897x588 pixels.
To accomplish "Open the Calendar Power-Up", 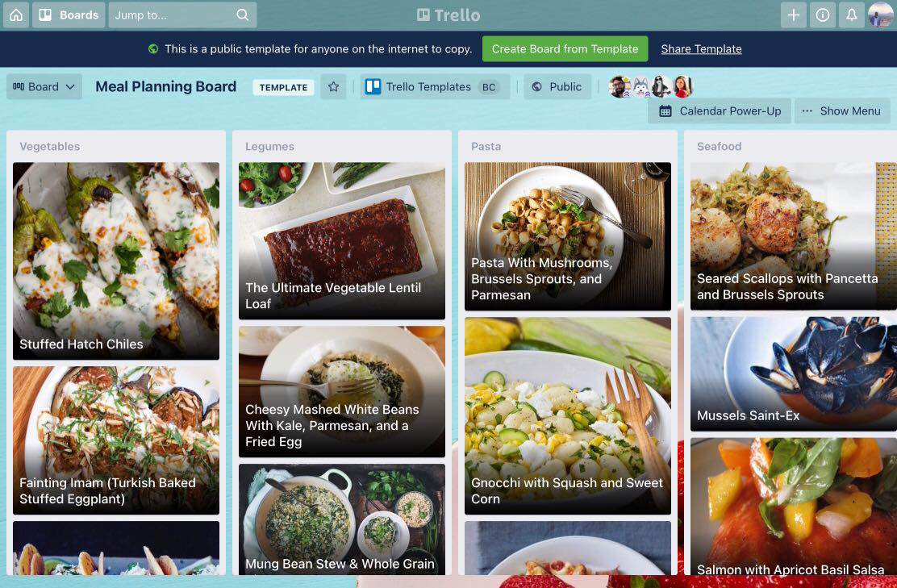I will coord(720,111).
